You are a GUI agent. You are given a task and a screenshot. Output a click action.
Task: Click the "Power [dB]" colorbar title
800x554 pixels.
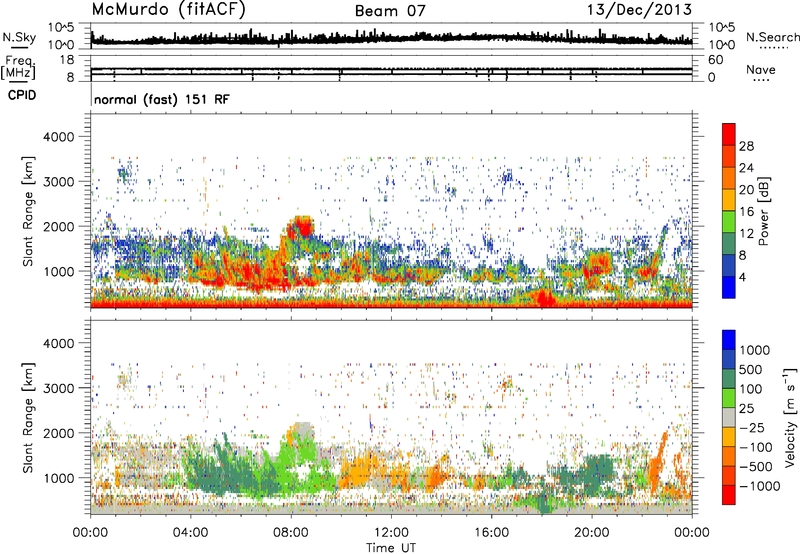pyautogui.click(x=763, y=211)
